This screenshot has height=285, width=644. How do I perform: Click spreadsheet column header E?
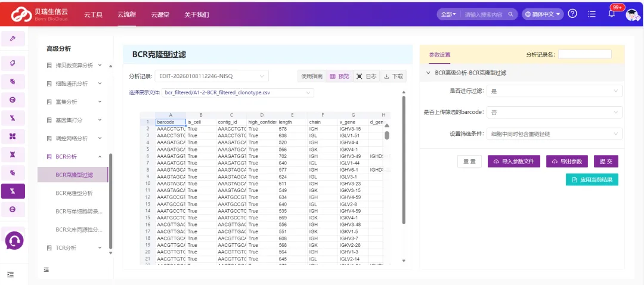click(x=292, y=115)
